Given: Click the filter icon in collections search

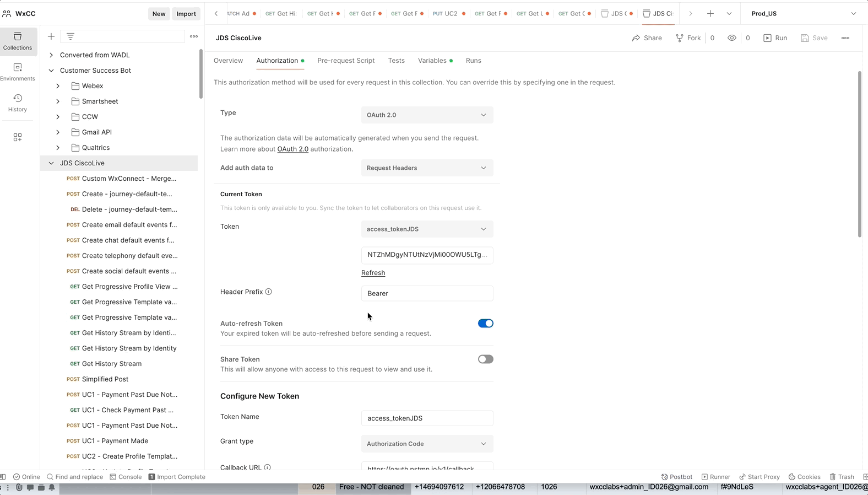Looking at the screenshot, I should [x=70, y=36].
